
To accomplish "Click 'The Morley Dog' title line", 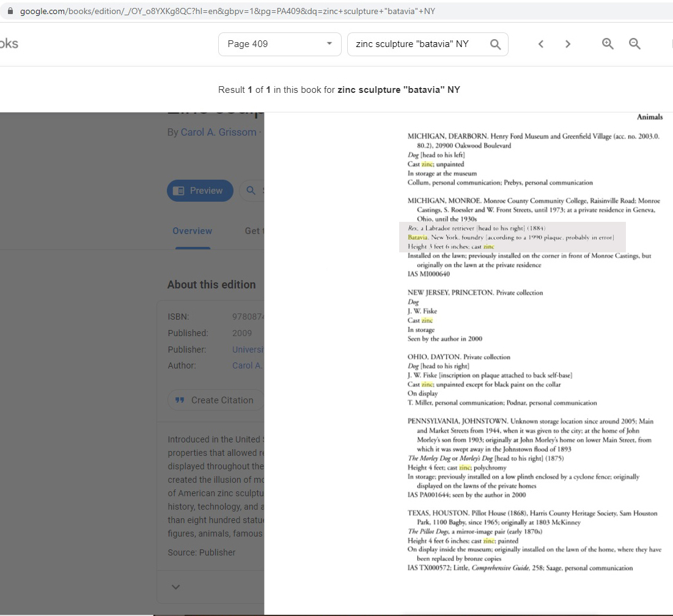I will pos(486,458).
